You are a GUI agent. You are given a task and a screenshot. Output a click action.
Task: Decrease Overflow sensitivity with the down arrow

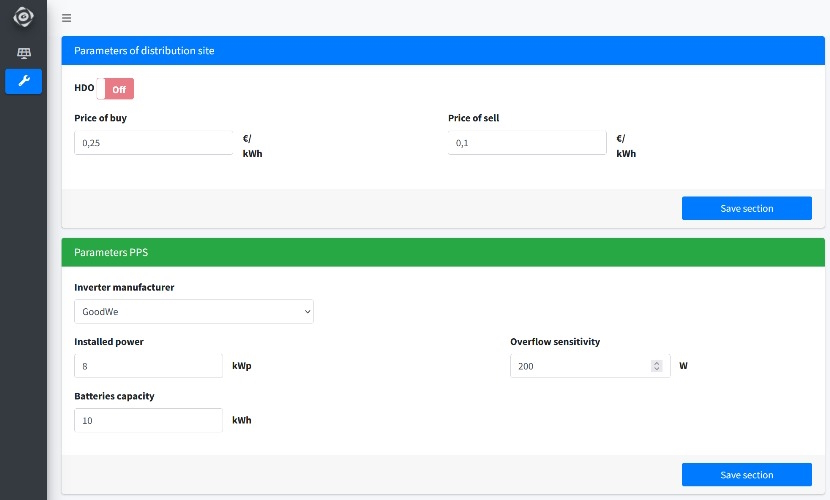point(657,369)
